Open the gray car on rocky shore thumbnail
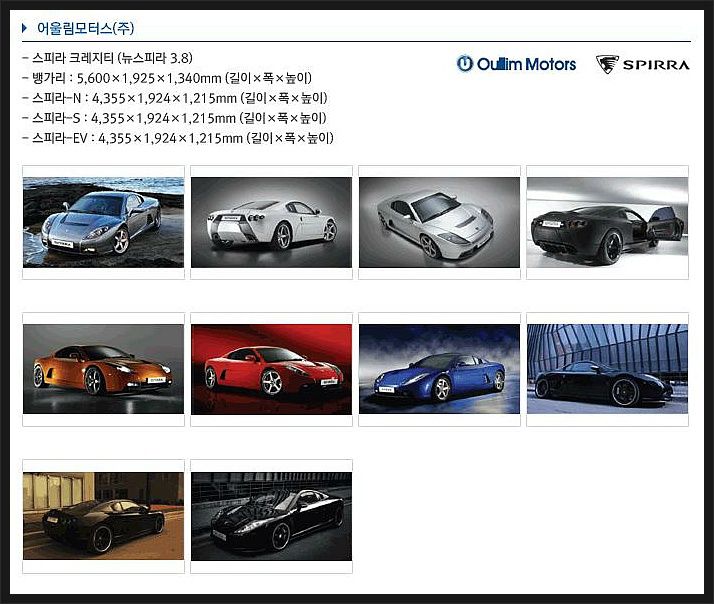The image size is (714, 604). click(x=103, y=222)
